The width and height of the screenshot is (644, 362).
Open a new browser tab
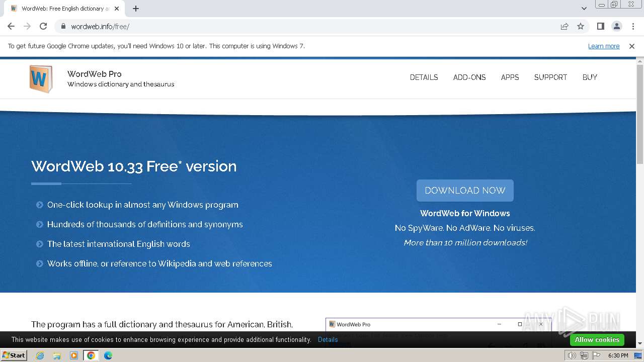tap(136, 9)
